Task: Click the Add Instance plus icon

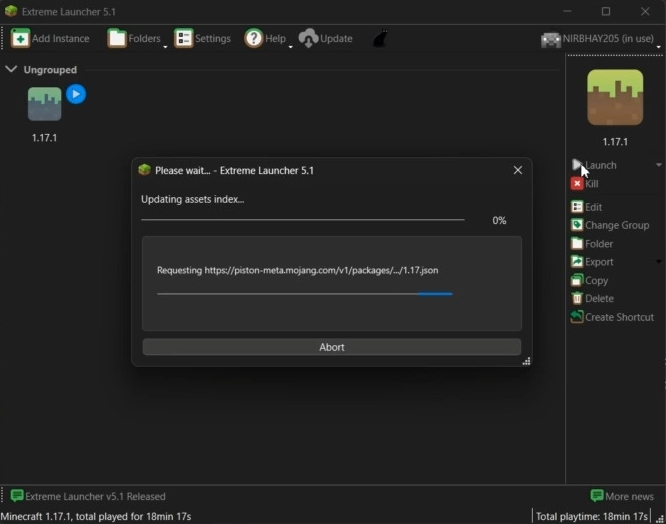Action: point(20,38)
